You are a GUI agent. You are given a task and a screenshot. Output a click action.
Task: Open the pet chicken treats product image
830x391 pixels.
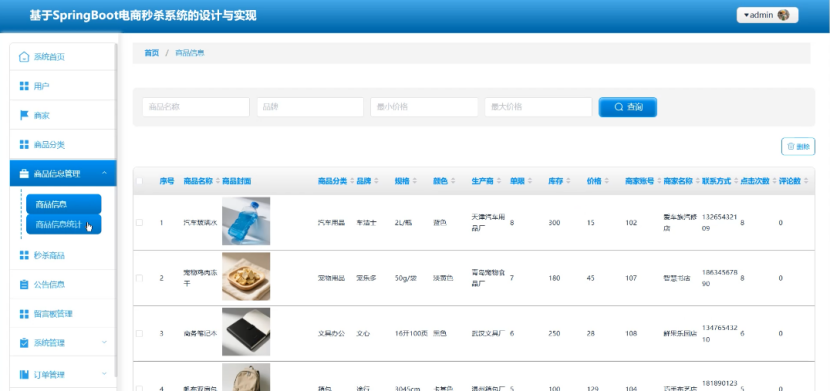[x=246, y=276]
